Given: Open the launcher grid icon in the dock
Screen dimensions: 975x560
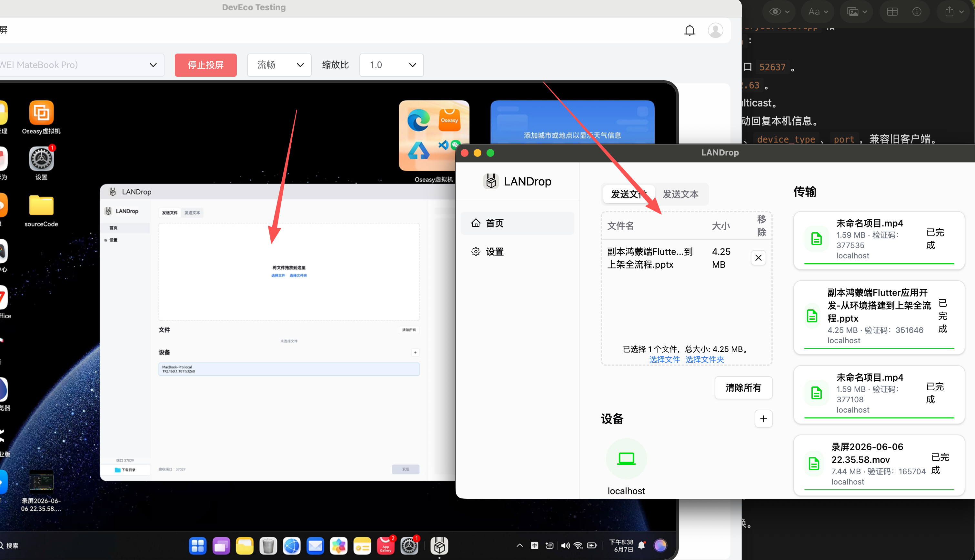Looking at the screenshot, I should pos(197,545).
